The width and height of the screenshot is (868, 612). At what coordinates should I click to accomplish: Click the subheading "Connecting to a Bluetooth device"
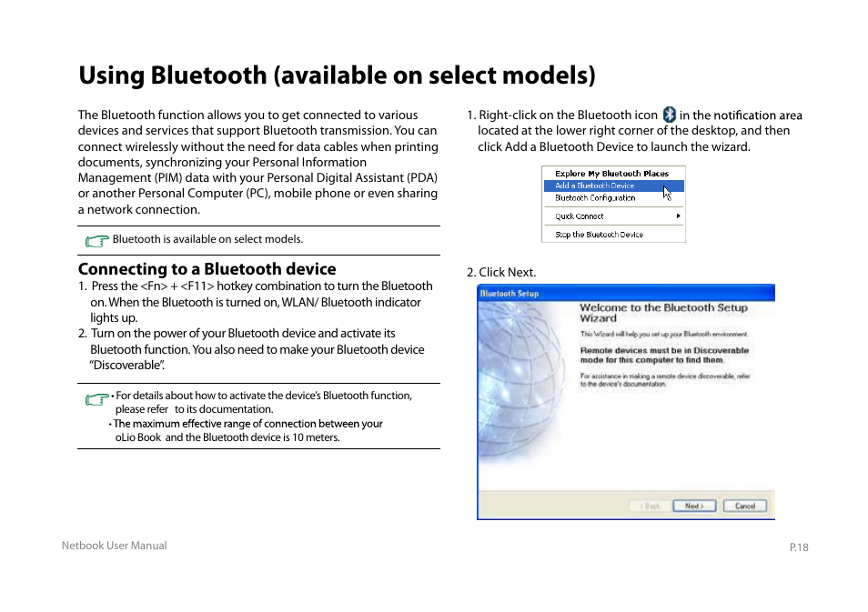point(207,269)
